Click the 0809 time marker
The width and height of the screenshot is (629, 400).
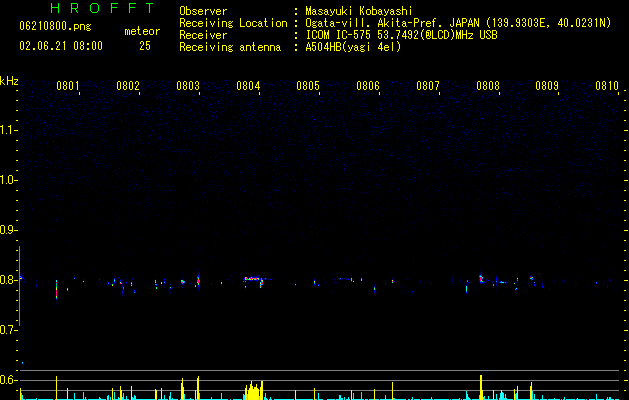tap(547, 86)
